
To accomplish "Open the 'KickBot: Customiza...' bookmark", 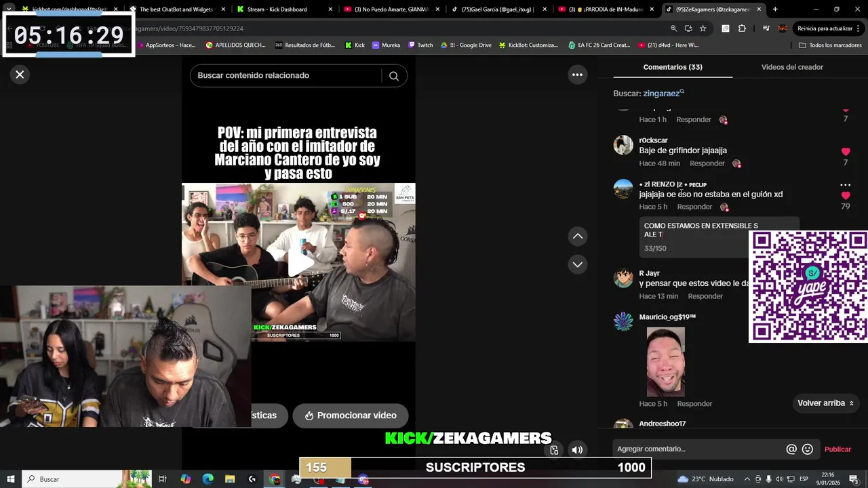I will [x=528, y=45].
